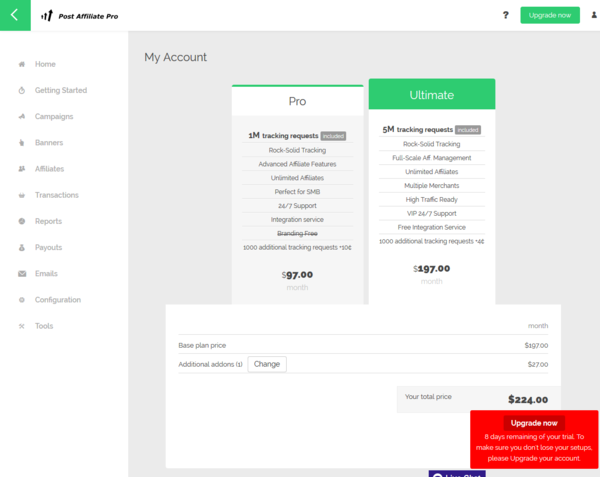Click the Pro plan $97.00 price
The height and width of the screenshot is (477, 600).
coord(297,275)
